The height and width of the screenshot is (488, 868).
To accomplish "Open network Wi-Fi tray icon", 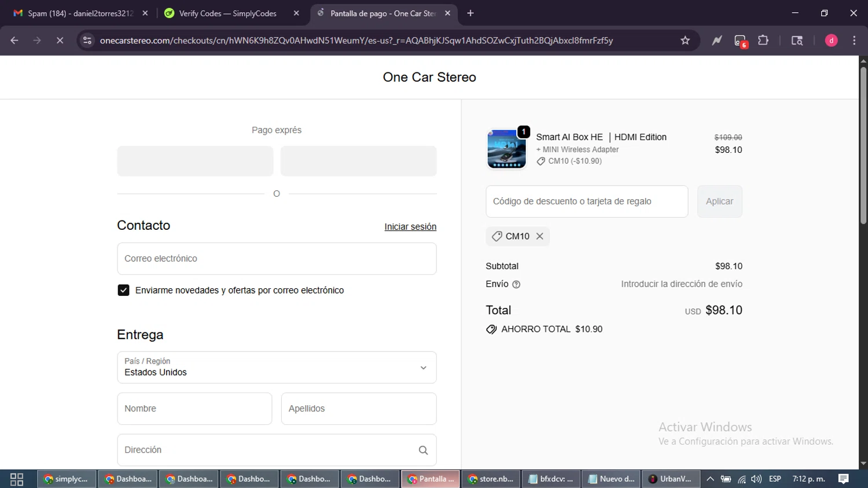I will pos(741,479).
